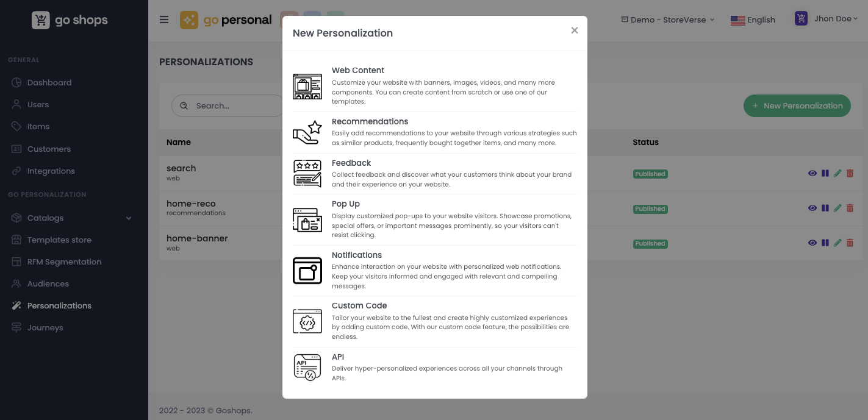
Task: Pause the home-banner personalization
Action: [825, 243]
